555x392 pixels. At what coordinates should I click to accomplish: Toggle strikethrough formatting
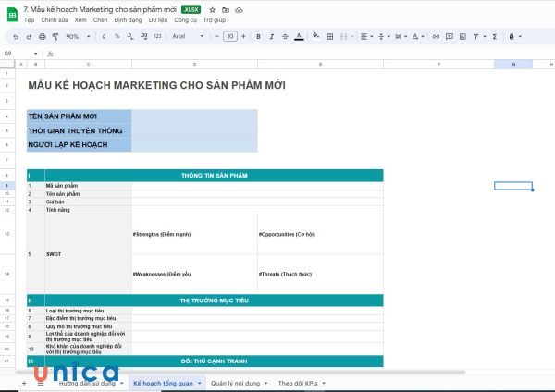[x=284, y=36]
